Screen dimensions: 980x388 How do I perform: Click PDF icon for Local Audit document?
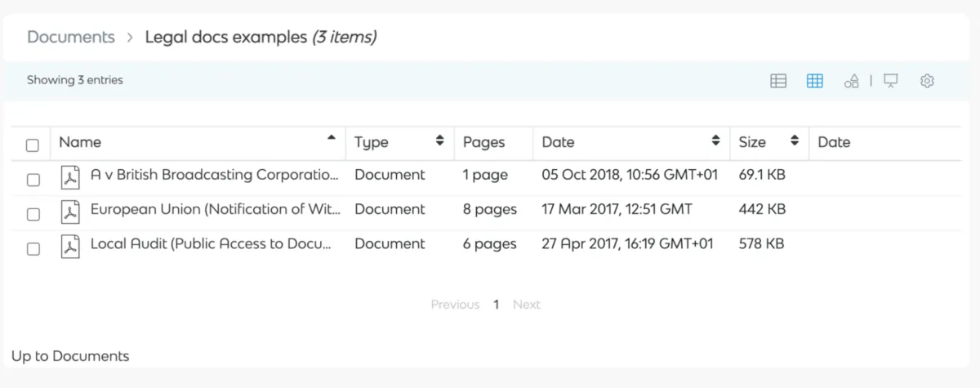coord(71,245)
